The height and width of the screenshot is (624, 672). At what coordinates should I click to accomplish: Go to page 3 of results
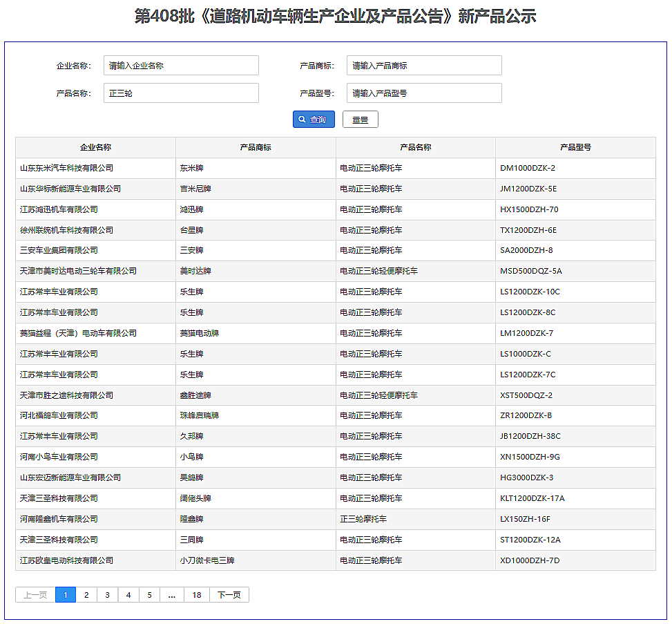[108, 595]
